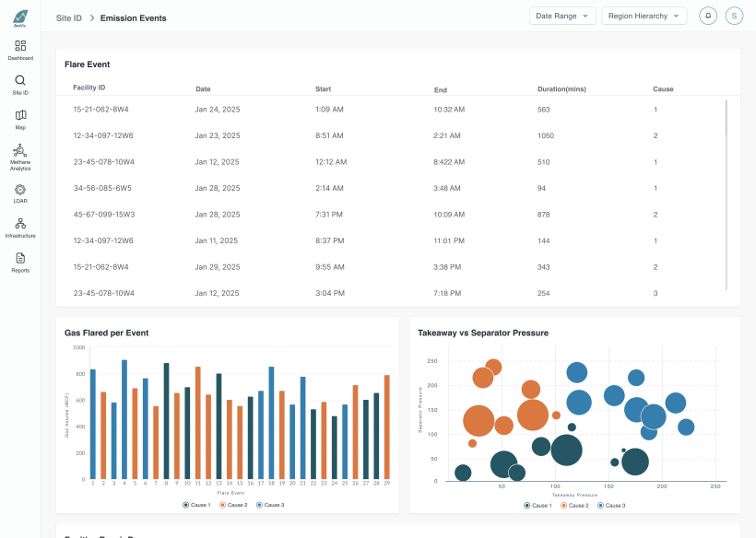Click the Jan 11, 2025 date cell

point(217,240)
